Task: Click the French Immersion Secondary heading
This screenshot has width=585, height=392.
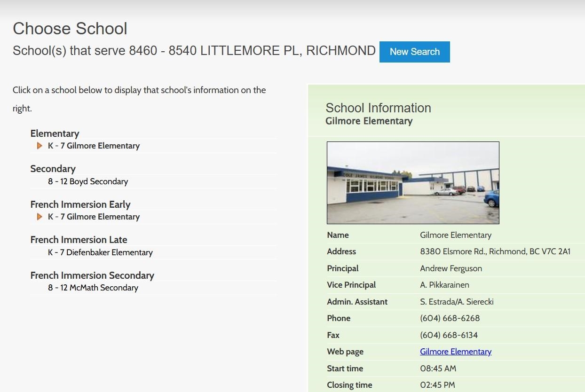Action: 92,275
